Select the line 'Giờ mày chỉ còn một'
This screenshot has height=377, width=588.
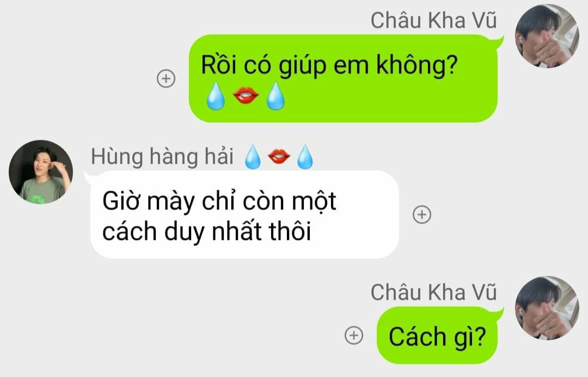219,201
